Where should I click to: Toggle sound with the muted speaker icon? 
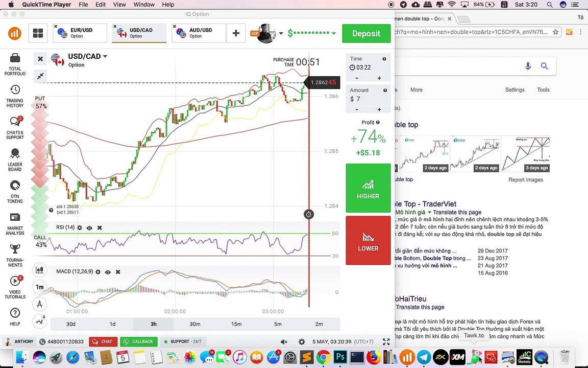284,342
